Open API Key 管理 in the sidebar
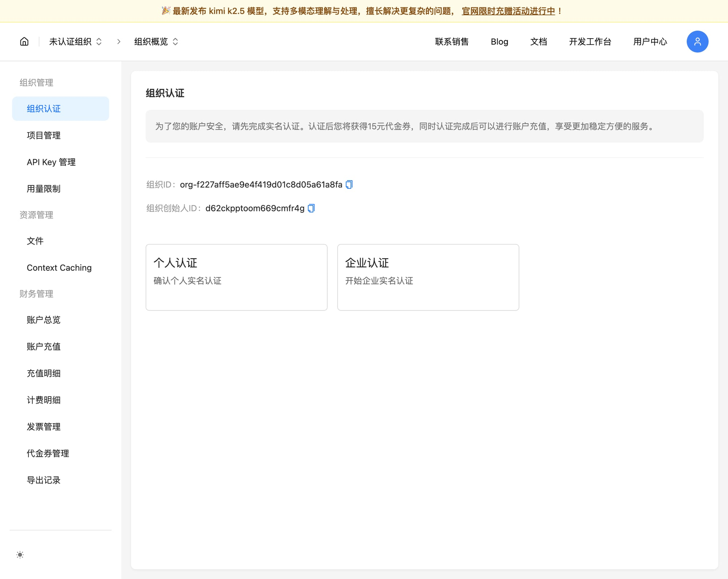Viewport: 728px width, 579px height. (x=51, y=162)
